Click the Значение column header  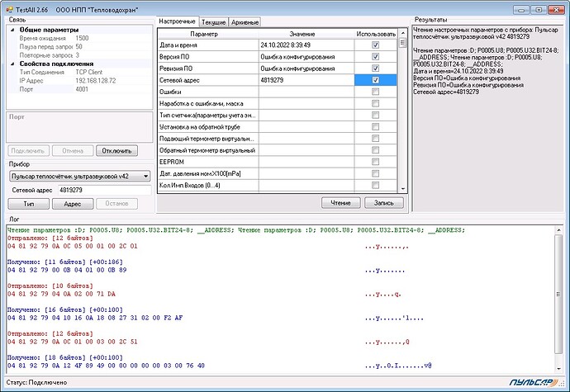tap(306, 34)
